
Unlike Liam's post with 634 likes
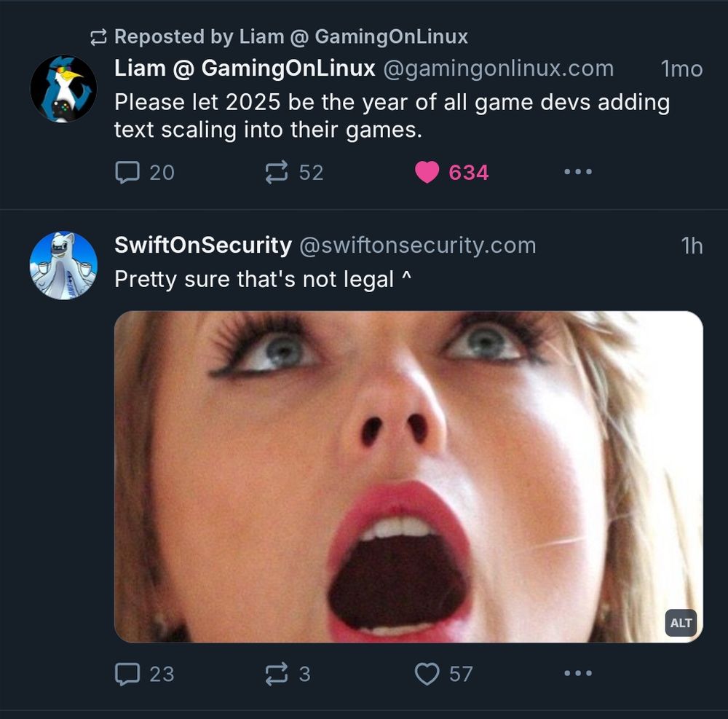click(427, 173)
